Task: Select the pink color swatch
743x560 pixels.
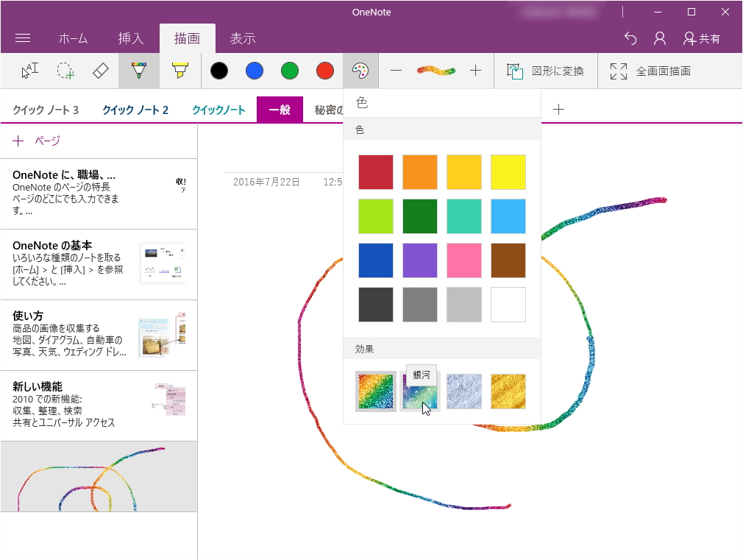Action: (x=464, y=260)
